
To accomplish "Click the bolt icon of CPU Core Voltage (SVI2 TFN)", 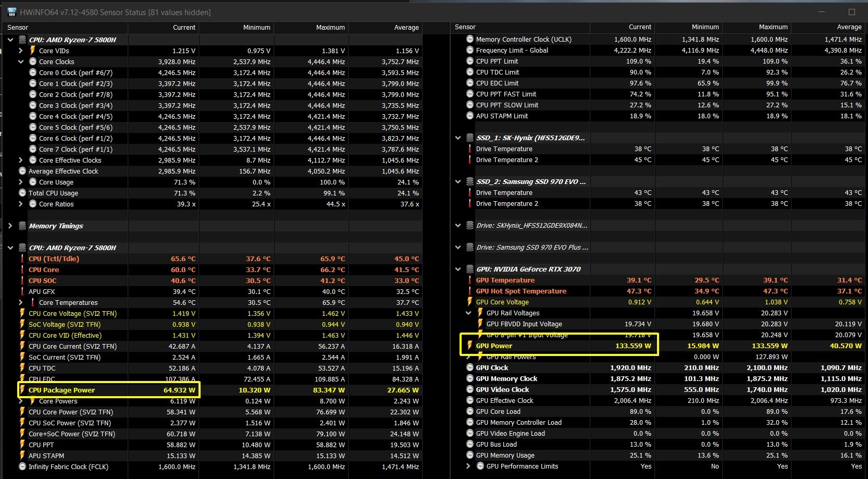I will click(22, 313).
